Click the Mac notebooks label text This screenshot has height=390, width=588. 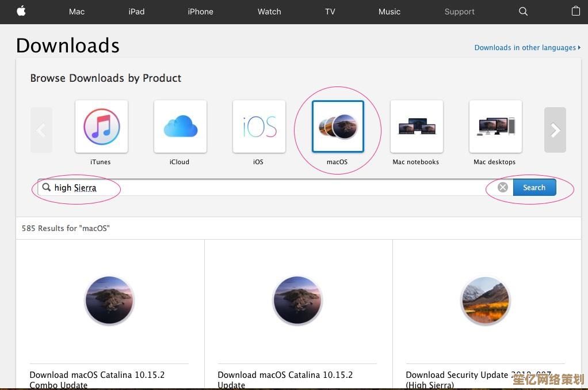point(415,162)
